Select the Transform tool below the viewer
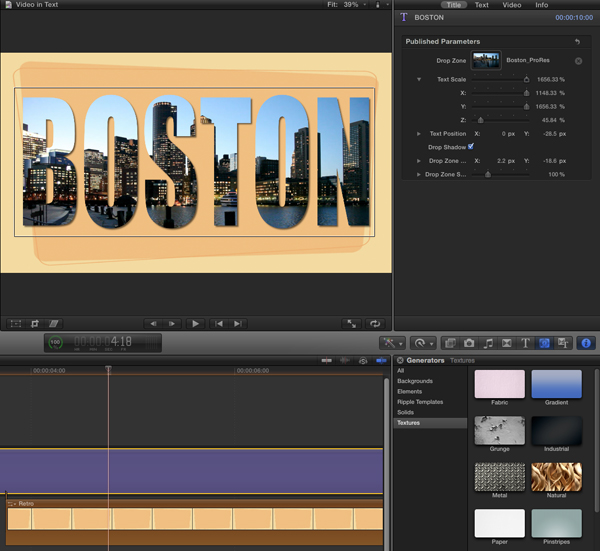The image size is (600, 551). pos(16,324)
